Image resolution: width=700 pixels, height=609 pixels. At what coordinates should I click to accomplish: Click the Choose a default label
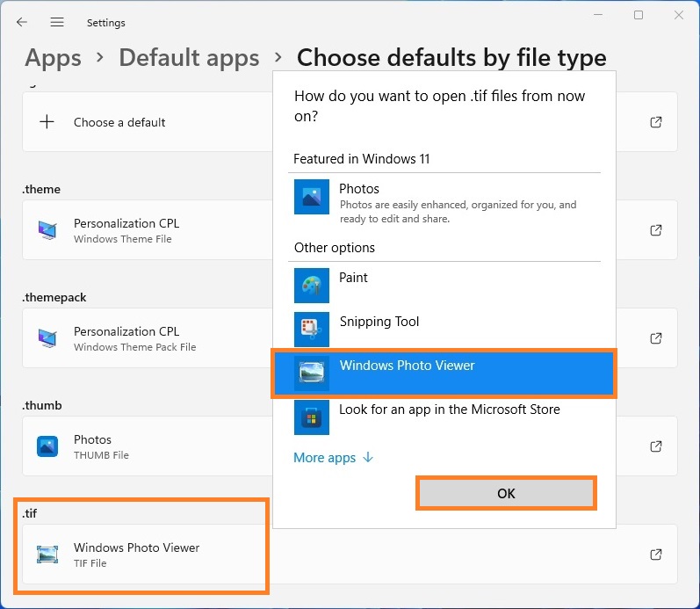[x=119, y=122]
